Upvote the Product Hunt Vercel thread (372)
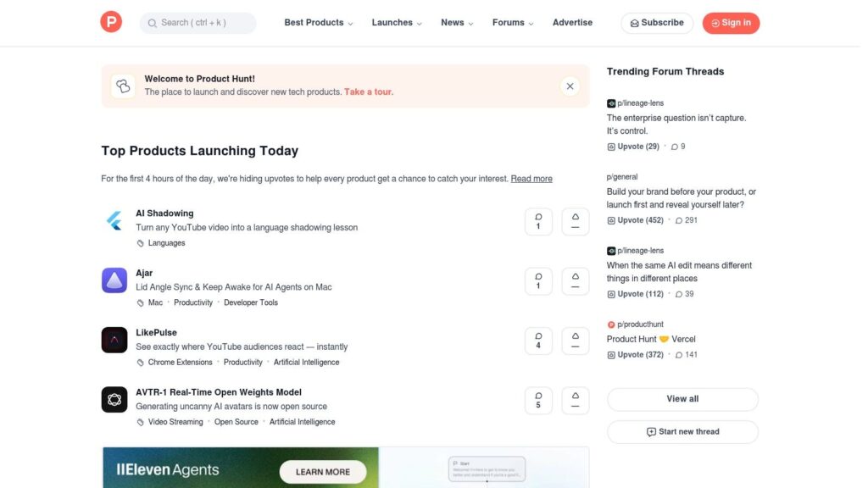 pos(636,355)
